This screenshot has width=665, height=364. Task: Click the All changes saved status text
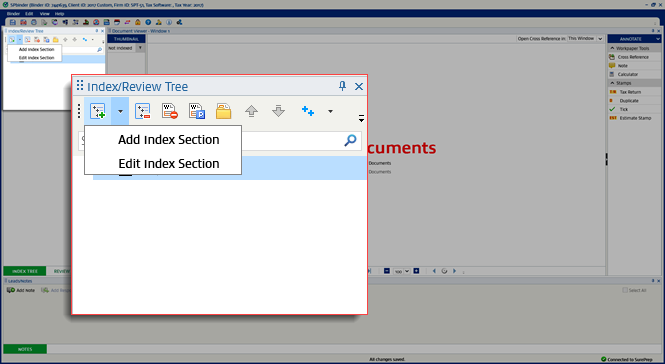[x=387, y=359]
